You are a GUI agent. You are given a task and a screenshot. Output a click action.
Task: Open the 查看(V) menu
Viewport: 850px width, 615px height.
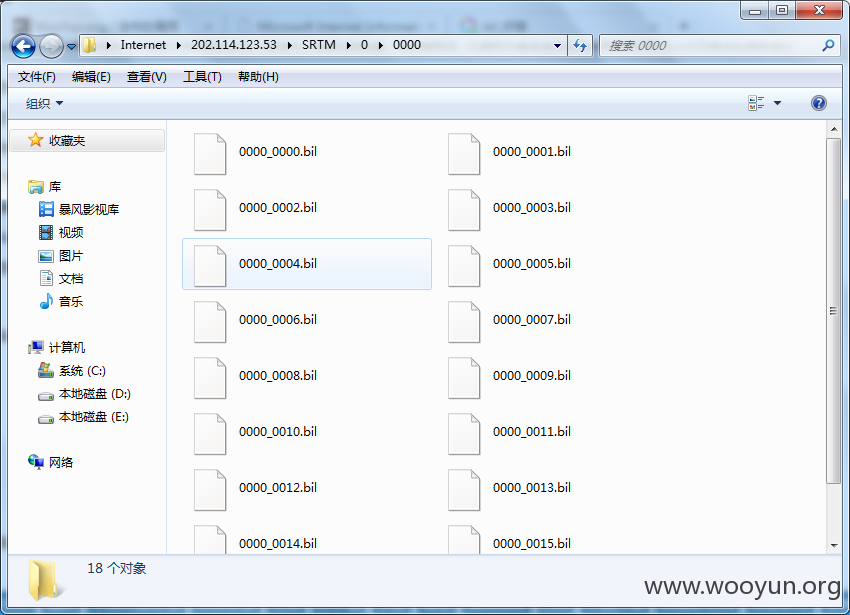[x=146, y=77]
